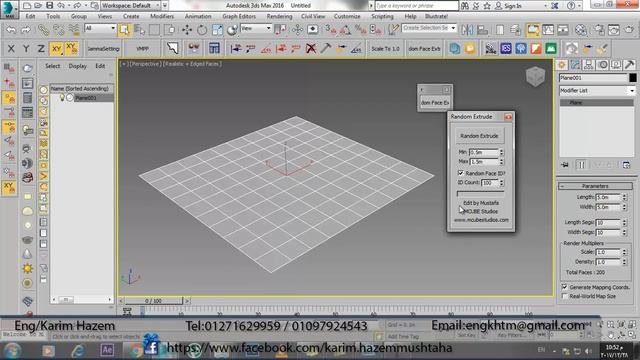This screenshot has height=360, width=640.
Task: Restrict transform to Z axis
Action: 41,49
